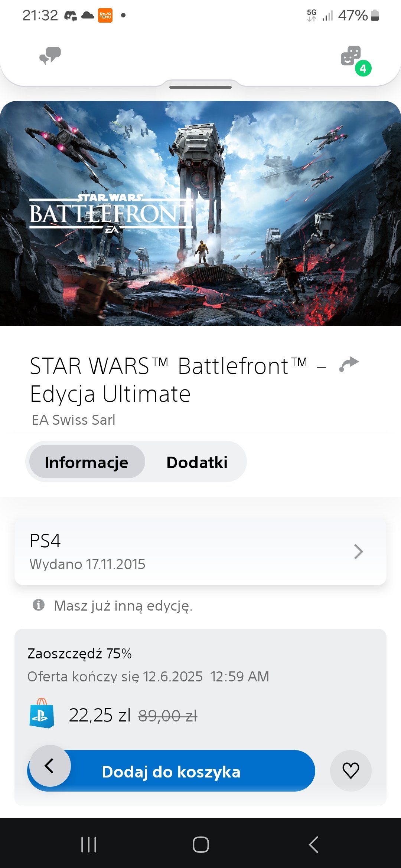Pull the top panel drag handle
The image size is (401, 868).
click(200, 87)
